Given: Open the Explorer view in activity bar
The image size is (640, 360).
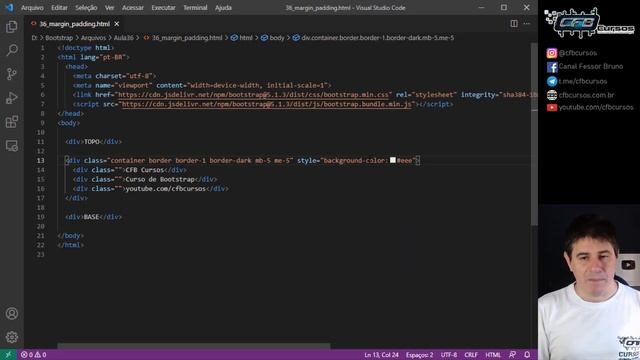Looking at the screenshot, I should pos(12,27).
